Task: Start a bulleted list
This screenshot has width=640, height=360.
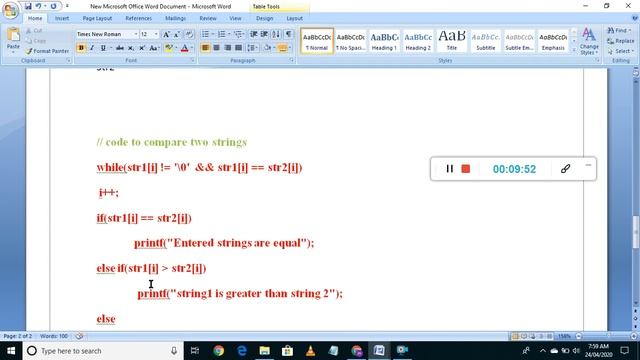Action: pyautogui.click(x=205, y=34)
